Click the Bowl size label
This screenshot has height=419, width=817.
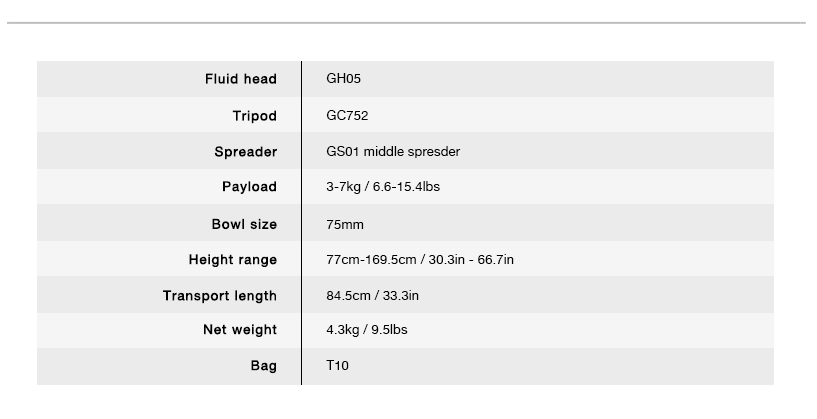pyautogui.click(x=244, y=225)
